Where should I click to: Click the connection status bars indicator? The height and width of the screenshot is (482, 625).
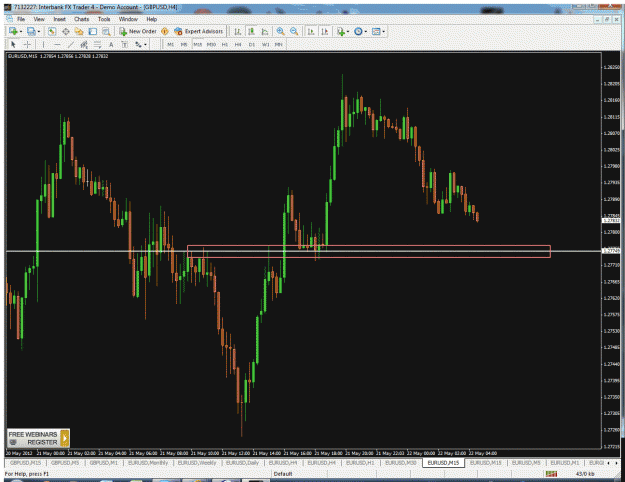coord(551,474)
